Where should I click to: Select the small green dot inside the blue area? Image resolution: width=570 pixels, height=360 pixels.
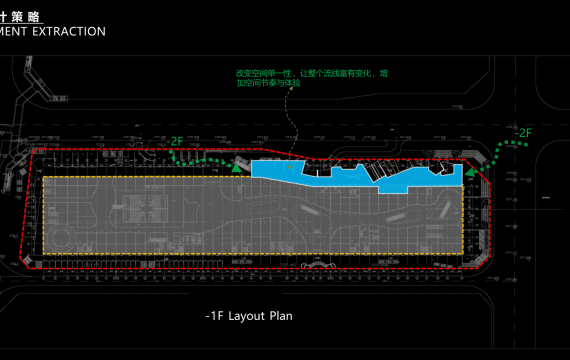coord(290,167)
